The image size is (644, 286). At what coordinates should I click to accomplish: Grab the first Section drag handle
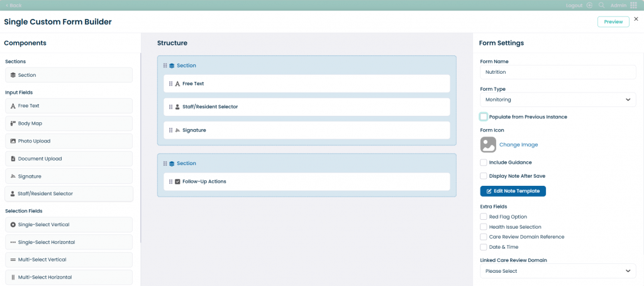click(x=165, y=66)
